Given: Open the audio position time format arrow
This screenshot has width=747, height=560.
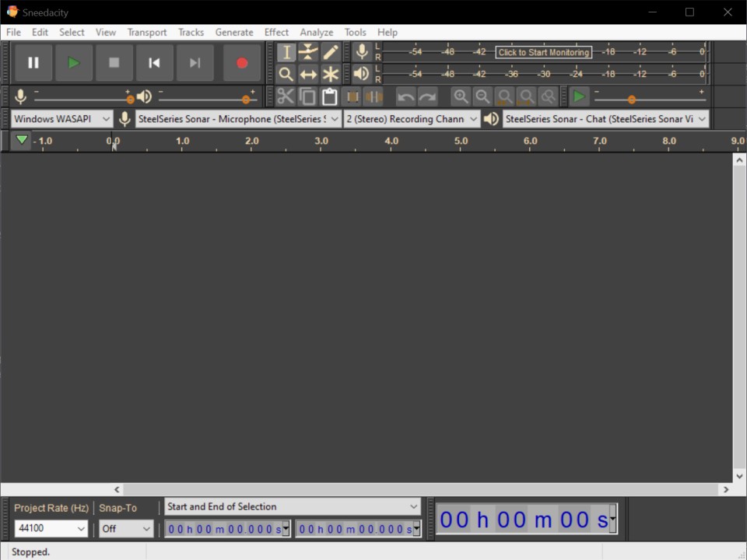Looking at the screenshot, I should pos(613,518).
